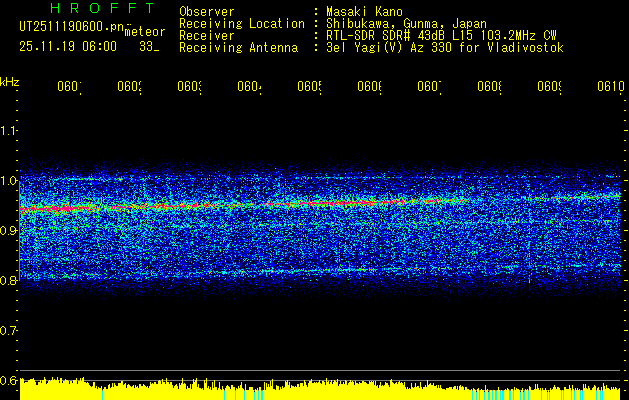Click the word meteor under the filename
Viewport: 629px width, 400px height.
(x=145, y=32)
